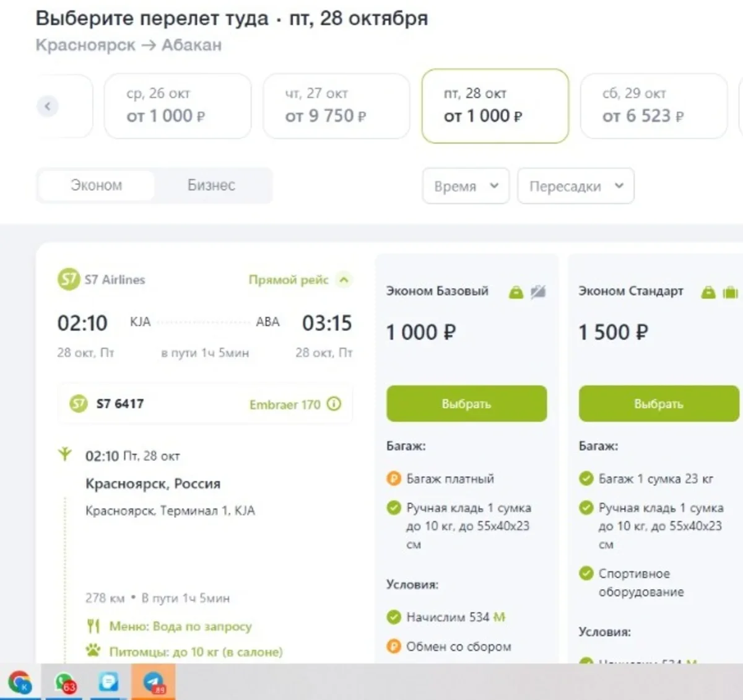Click the crossed-out baggage icon on Эконом Базовый
The width and height of the screenshot is (743, 700).
(x=538, y=292)
